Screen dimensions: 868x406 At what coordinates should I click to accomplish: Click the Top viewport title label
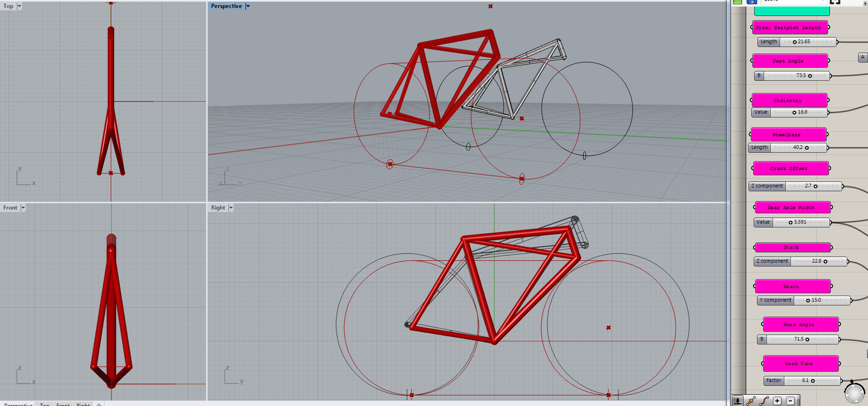coord(8,6)
